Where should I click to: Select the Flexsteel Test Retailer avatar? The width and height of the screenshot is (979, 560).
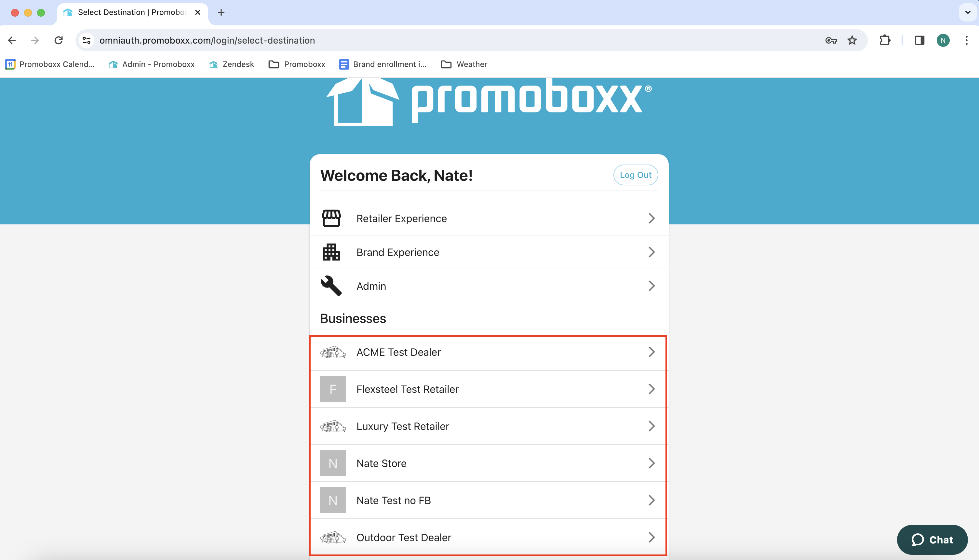[333, 389]
